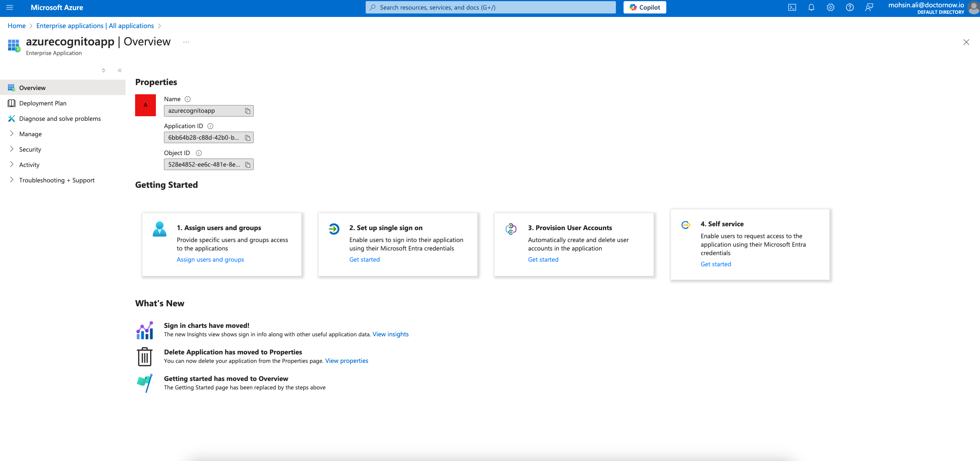
Task: Collapse the left navigation pane
Action: pos(119,70)
